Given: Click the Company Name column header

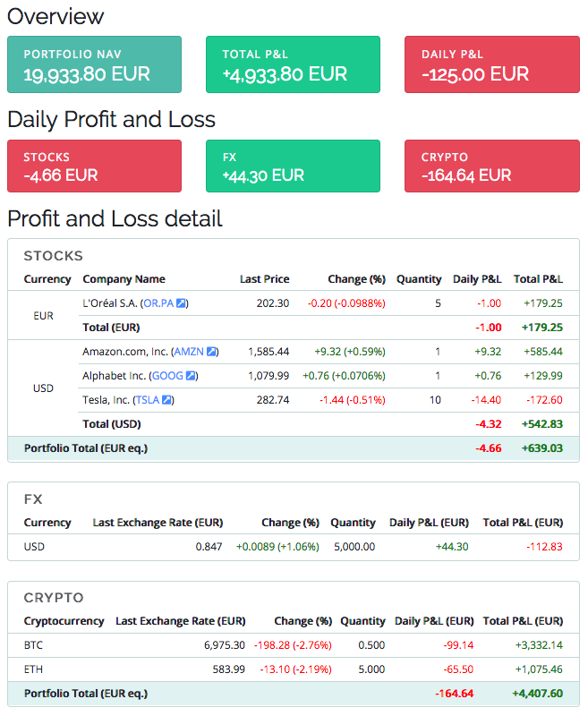Looking at the screenshot, I should (x=124, y=279).
